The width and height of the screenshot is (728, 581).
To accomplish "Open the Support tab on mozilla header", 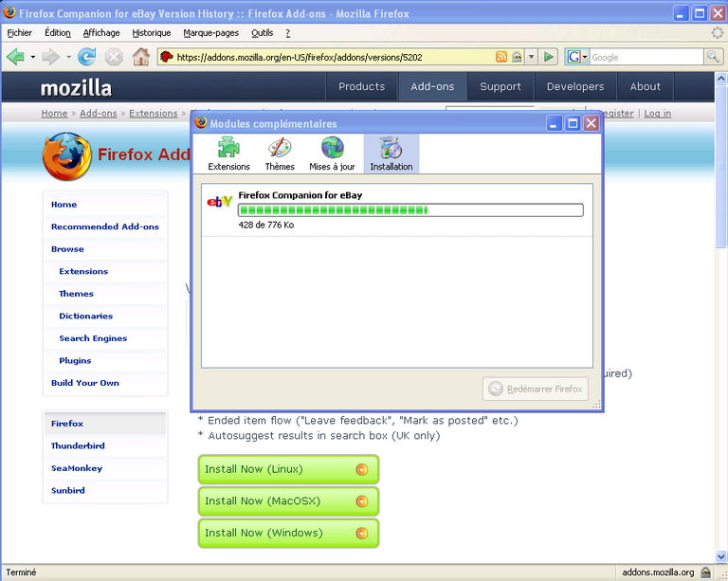I will [x=500, y=86].
